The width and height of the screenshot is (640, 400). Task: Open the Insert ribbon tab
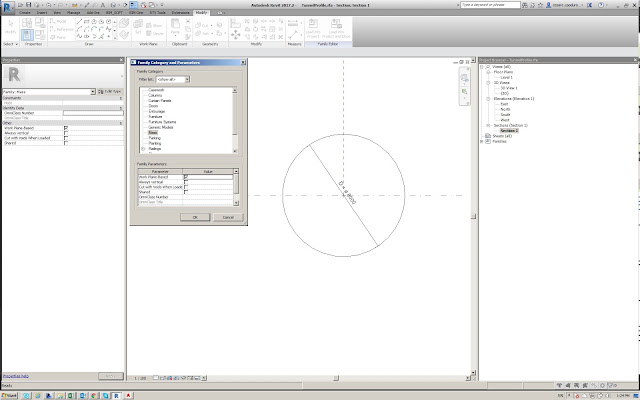click(x=42, y=13)
